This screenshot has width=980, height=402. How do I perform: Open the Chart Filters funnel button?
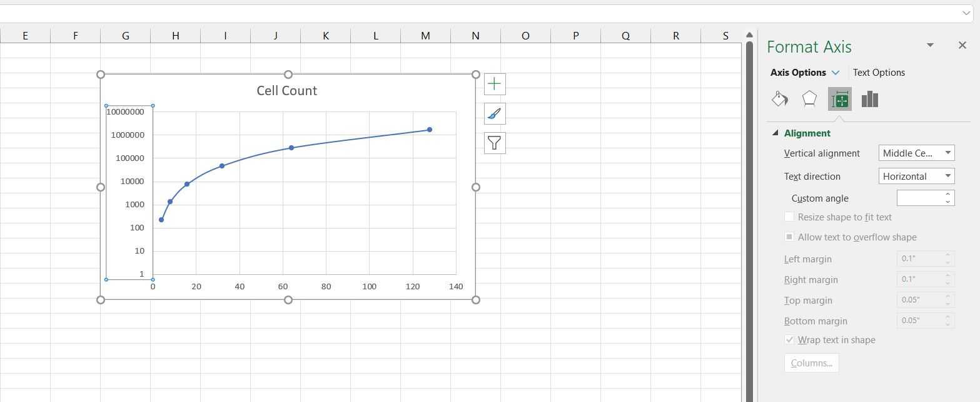pyautogui.click(x=495, y=143)
